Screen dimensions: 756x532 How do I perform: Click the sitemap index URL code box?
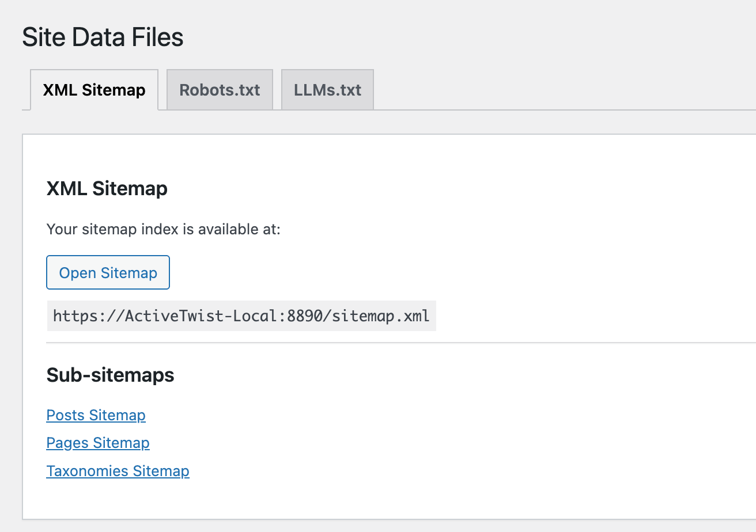pyautogui.click(x=241, y=316)
